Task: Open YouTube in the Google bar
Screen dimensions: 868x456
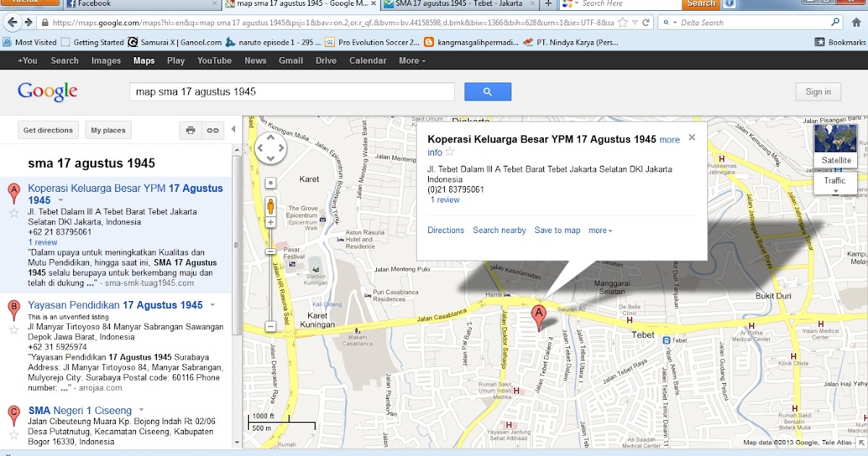Action: coord(214,61)
